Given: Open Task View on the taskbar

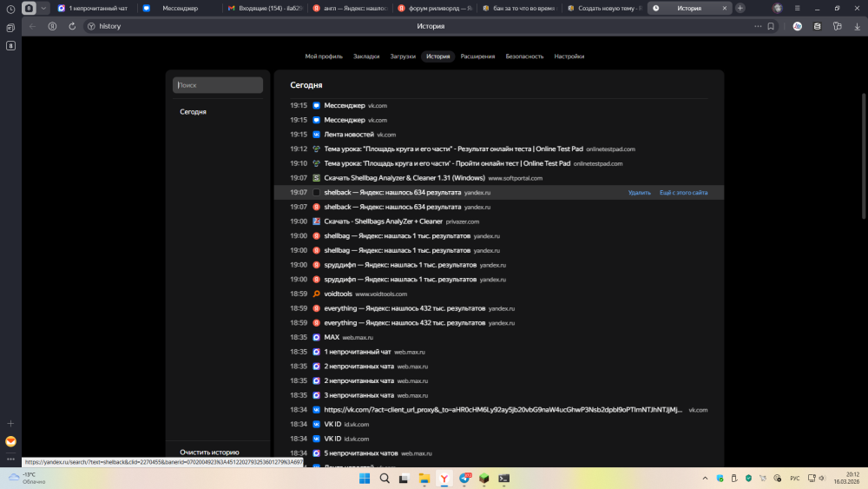Looking at the screenshot, I should (x=404, y=479).
